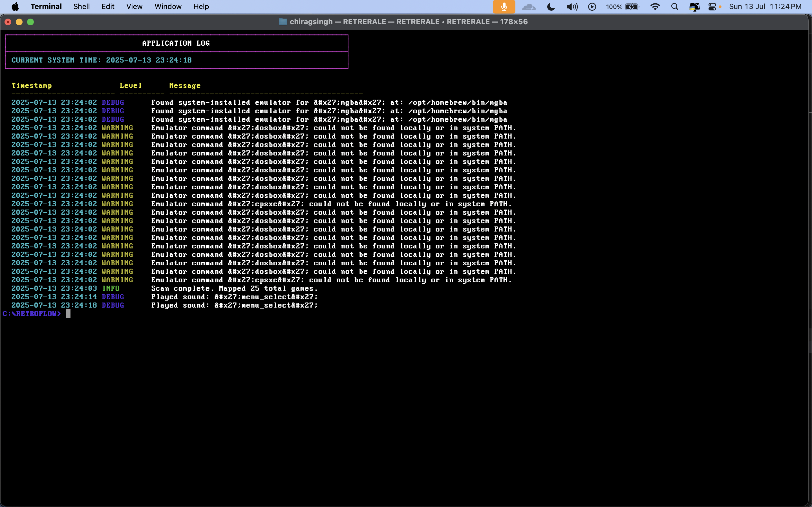Open the Terminal application menu
Image resolution: width=812 pixels, height=507 pixels.
coord(46,7)
